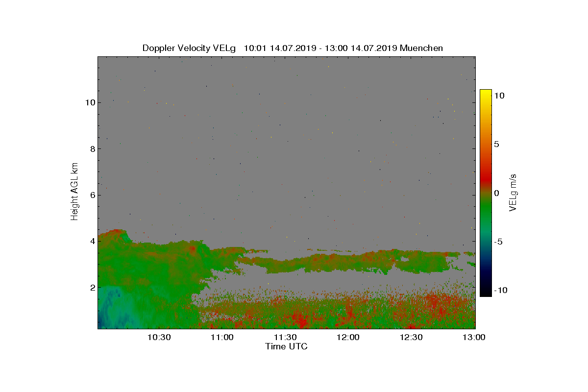
Task: Click the height axis label 10
Action: [x=89, y=102]
